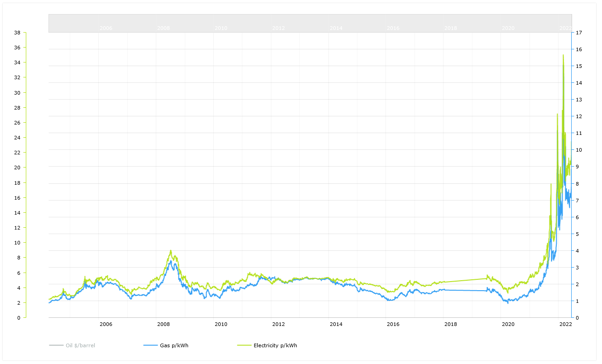Click 2008 on the bottom x-axis

pyautogui.click(x=164, y=324)
